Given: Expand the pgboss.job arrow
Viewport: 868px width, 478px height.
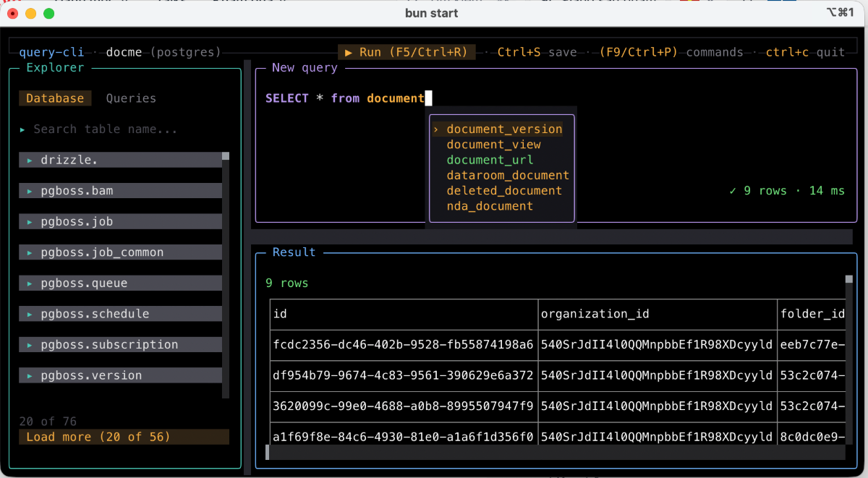Looking at the screenshot, I should (30, 221).
